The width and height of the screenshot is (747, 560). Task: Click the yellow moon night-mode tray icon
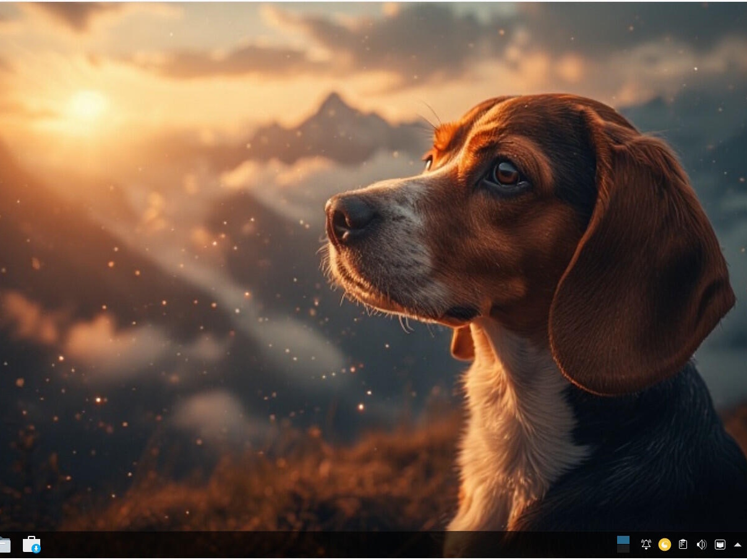[x=665, y=545]
